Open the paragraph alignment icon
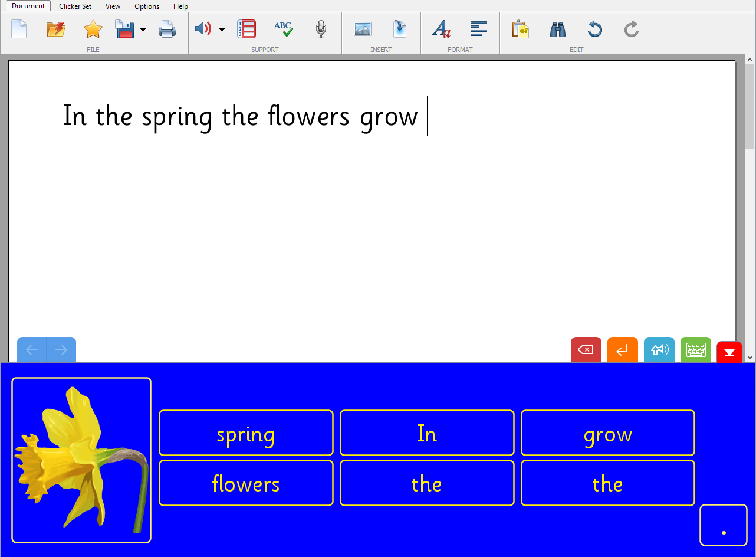Screen dimensions: 756x557 click(479, 28)
